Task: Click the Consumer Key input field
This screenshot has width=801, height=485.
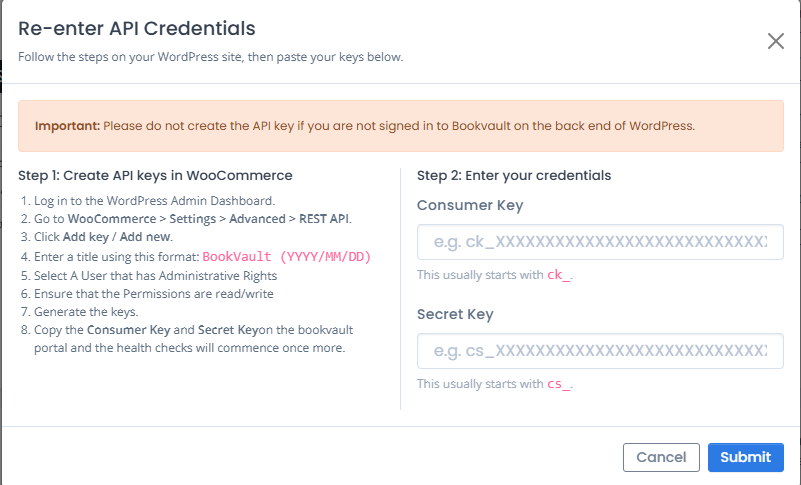Action: pyautogui.click(x=600, y=242)
